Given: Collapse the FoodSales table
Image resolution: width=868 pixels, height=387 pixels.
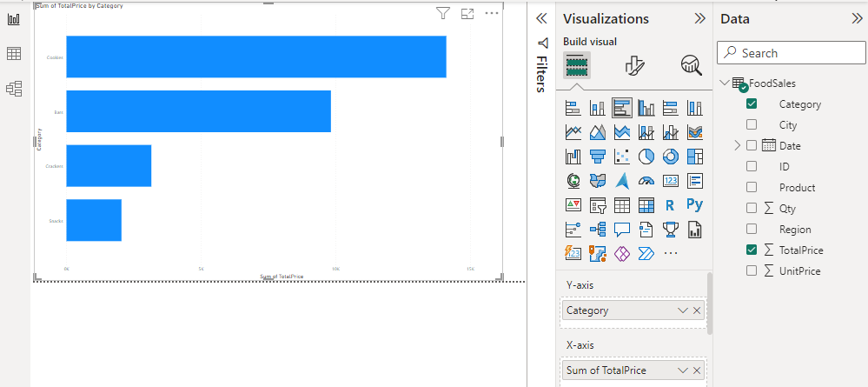Looking at the screenshot, I should coord(724,83).
